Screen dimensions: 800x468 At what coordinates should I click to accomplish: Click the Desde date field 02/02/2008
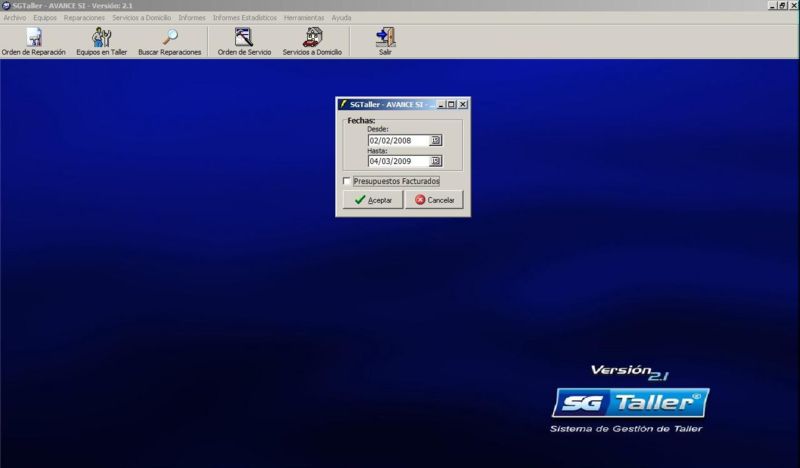click(x=399, y=140)
